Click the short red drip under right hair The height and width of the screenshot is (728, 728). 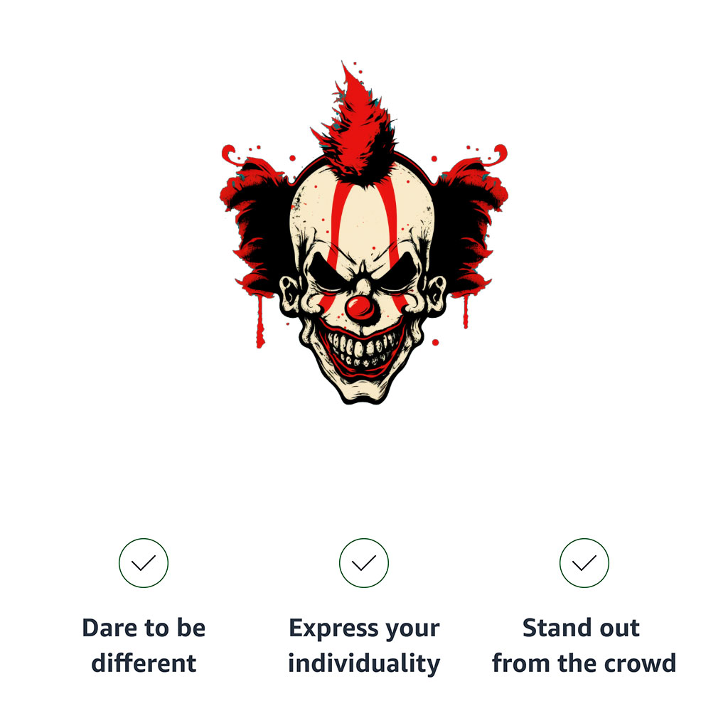466,312
